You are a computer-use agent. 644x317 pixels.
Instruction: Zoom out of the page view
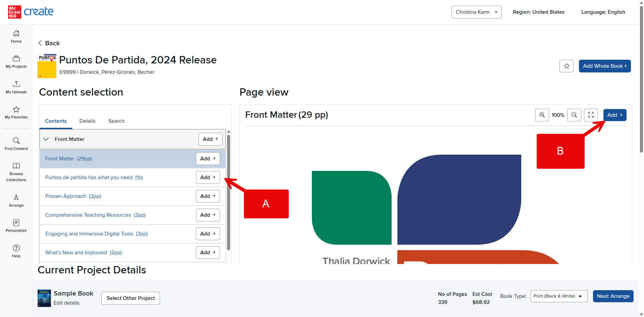coord(574,115)
